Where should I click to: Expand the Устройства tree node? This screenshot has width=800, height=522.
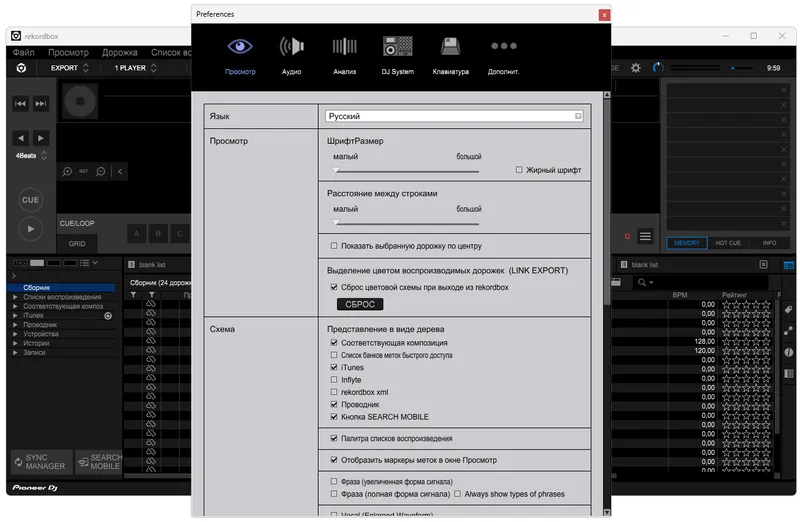click(15, 334)
